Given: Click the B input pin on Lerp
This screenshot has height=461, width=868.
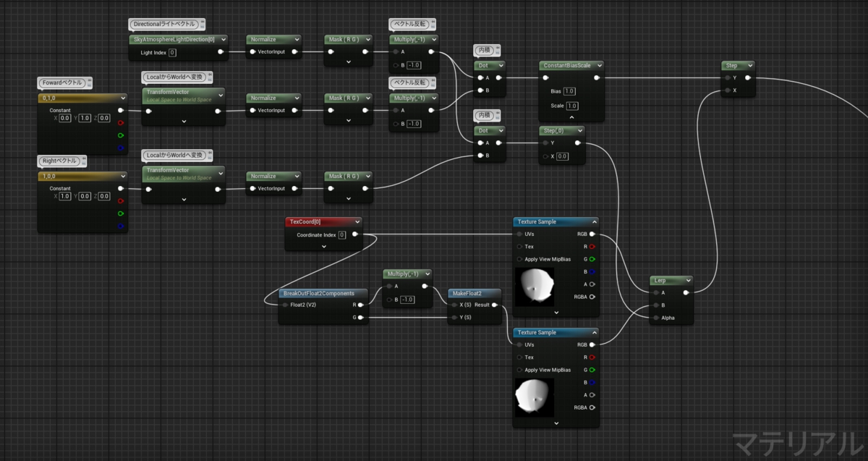Looking at the screenshot, I should pyautogui.click(x=656, y=305).
